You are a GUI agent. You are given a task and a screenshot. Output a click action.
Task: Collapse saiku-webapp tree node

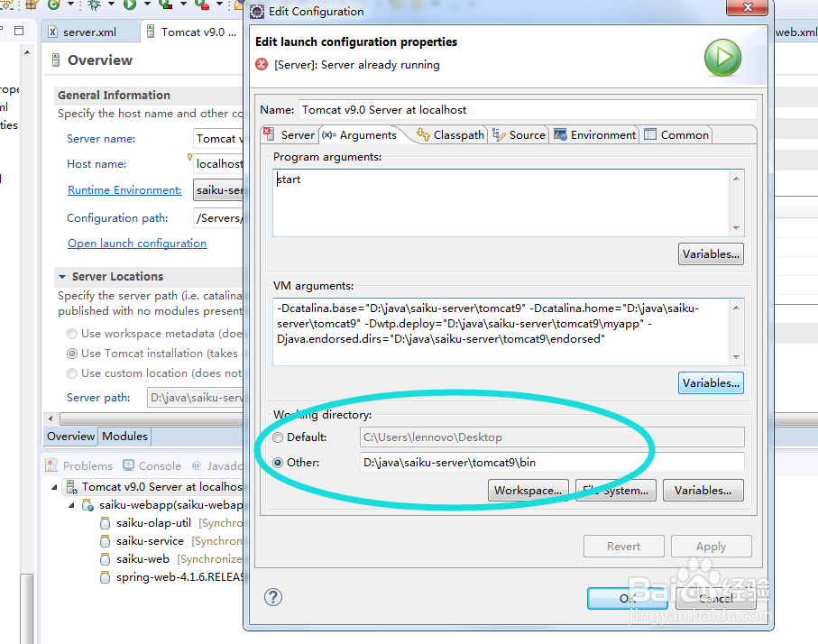click(x=71, y=505)
